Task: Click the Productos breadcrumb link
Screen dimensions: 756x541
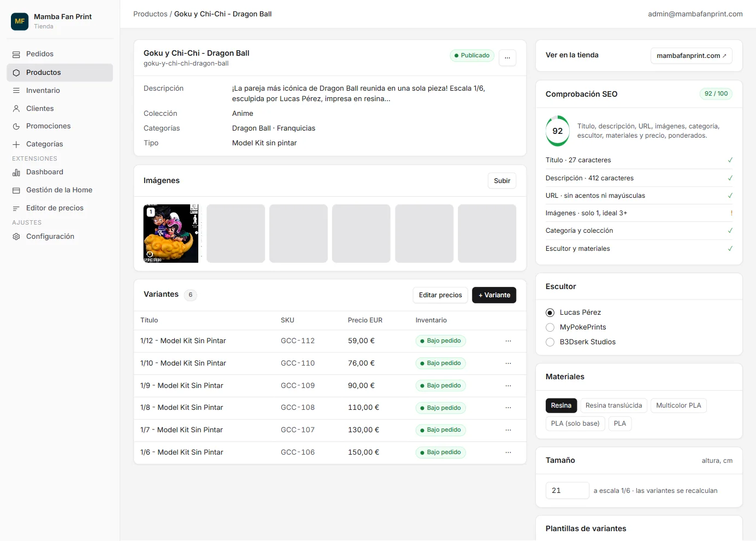Action: (150, 14)
